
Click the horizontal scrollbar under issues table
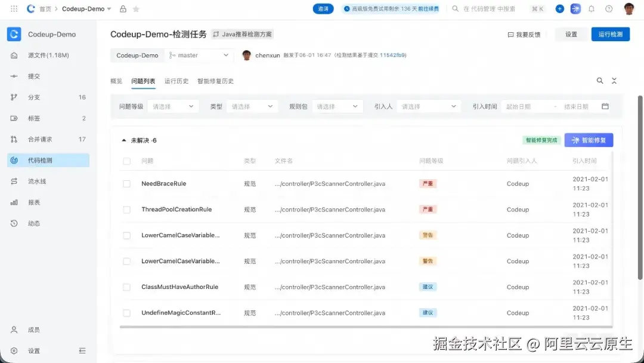[x=366, y=327]
